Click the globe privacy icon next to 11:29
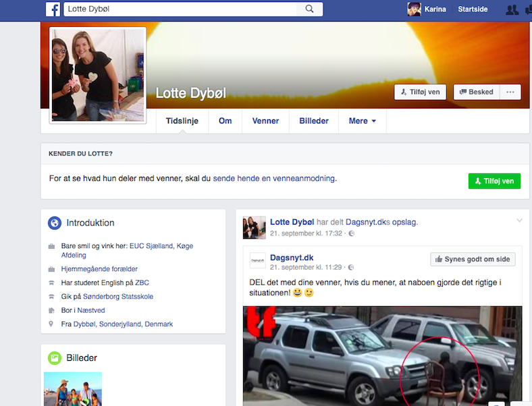This screenshot has height=406, width=532. (351, 267)
